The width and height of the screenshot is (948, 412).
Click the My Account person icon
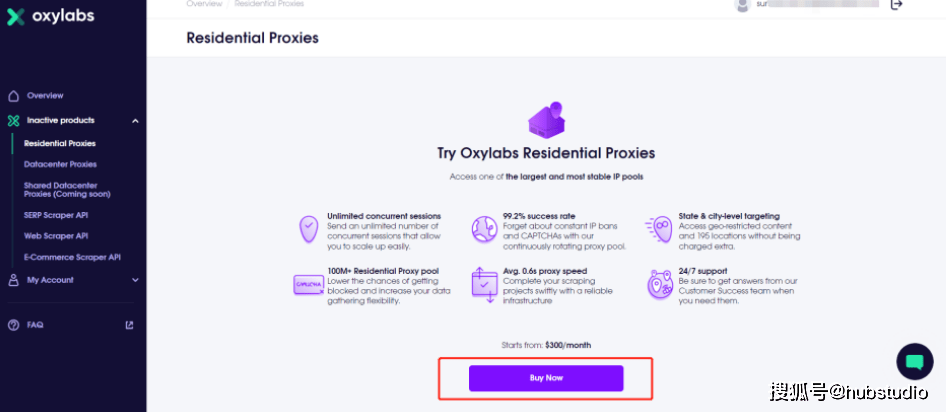[13, 280]
